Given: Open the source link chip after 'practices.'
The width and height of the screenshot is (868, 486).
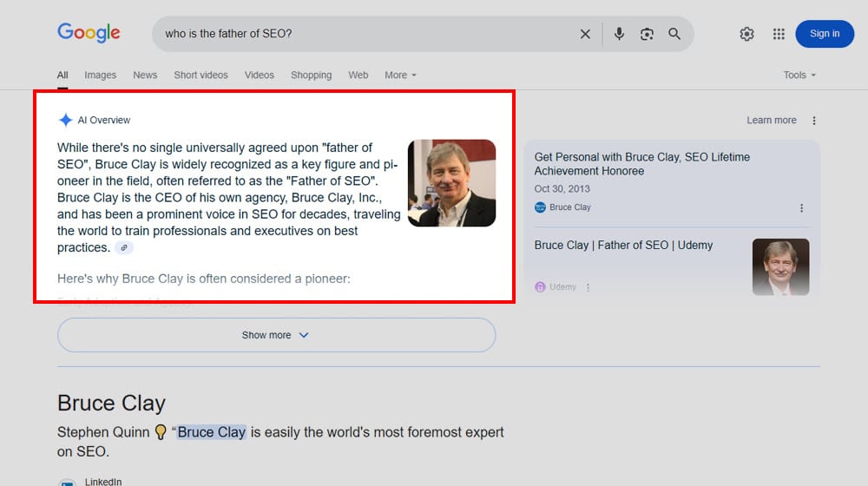Looking at the screenshot, I should (124, 247).
